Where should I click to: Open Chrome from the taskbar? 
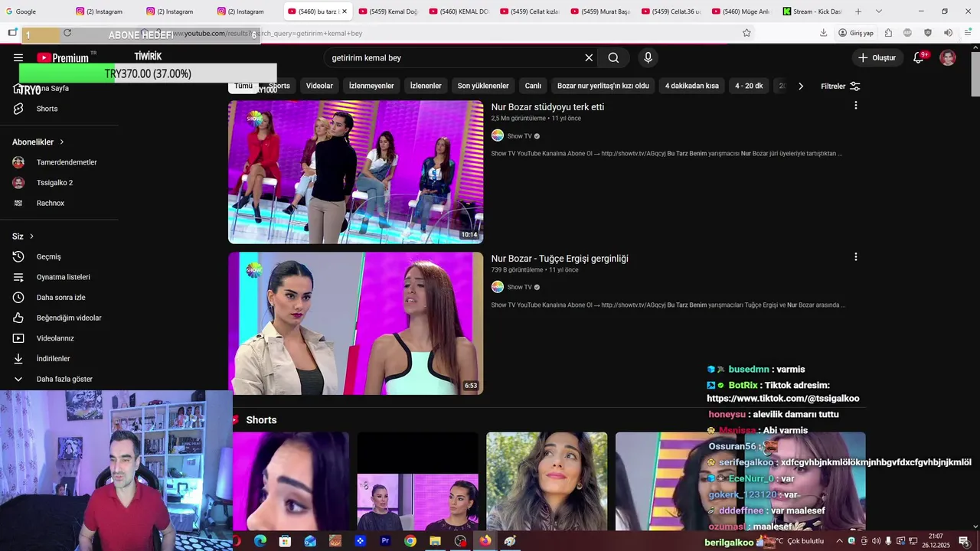tap(410, 541)
